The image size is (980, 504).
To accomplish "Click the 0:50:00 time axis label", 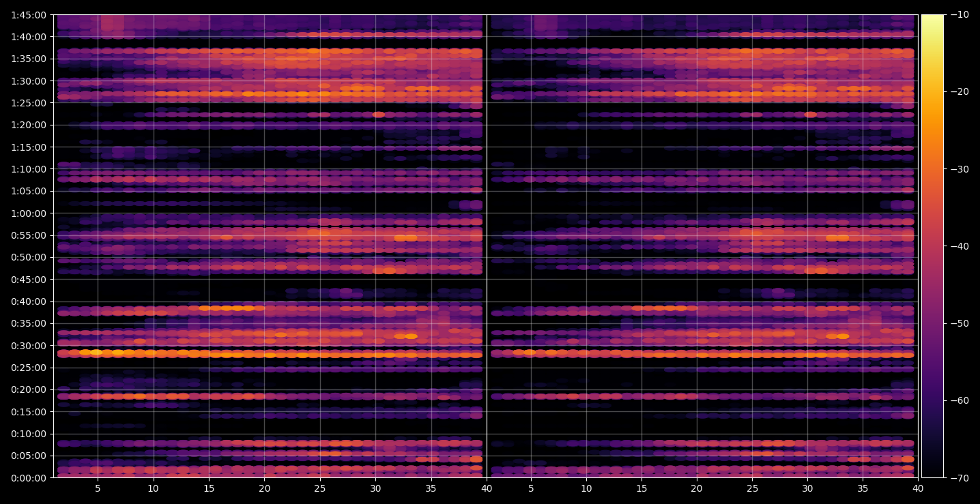I will 29,257.
